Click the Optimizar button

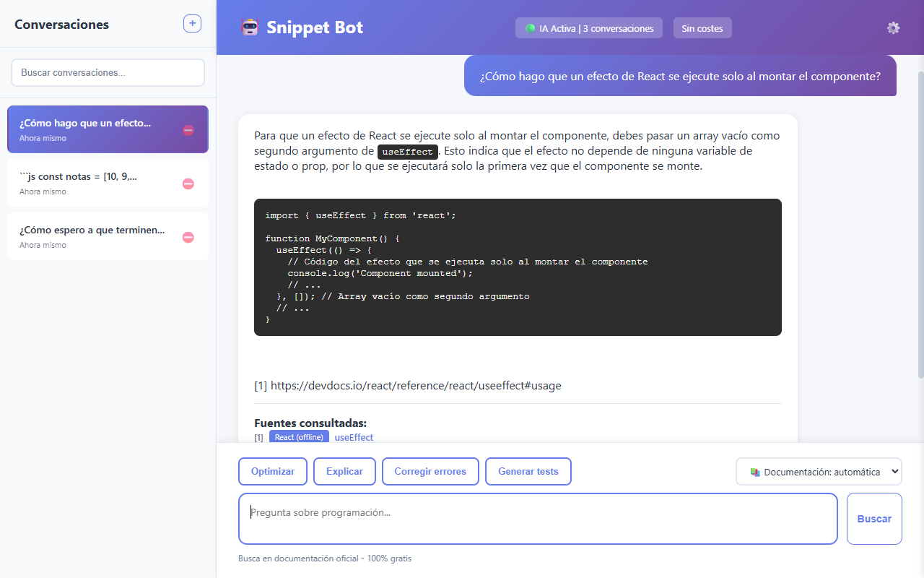tap(273, 471)
